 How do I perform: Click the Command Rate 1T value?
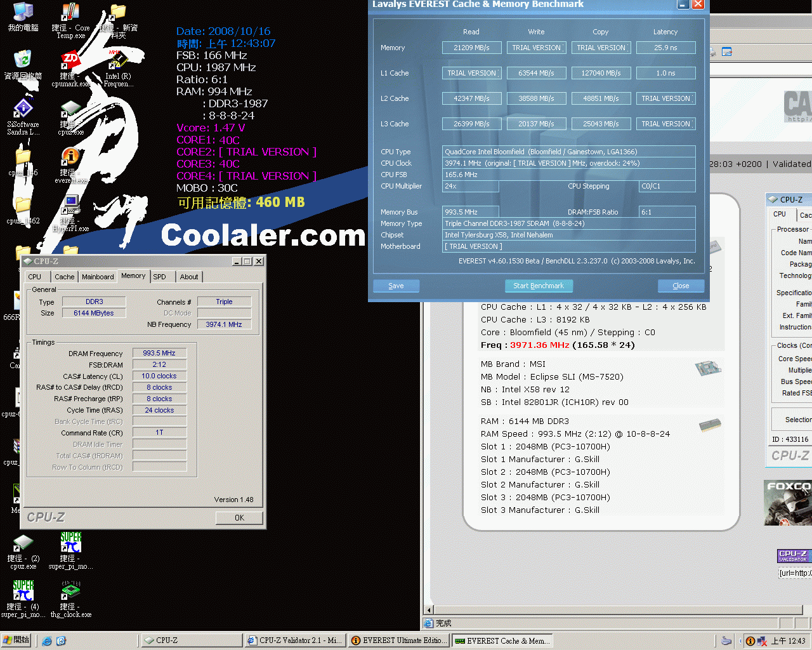(x=159, y=432)
